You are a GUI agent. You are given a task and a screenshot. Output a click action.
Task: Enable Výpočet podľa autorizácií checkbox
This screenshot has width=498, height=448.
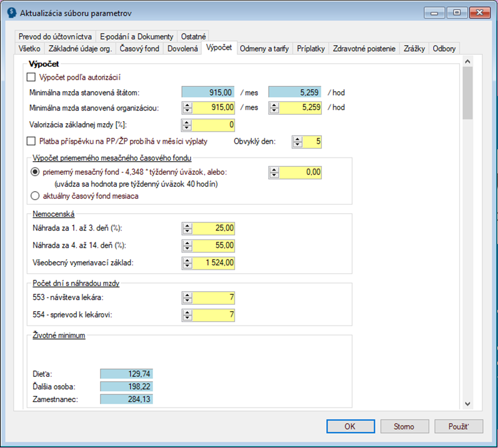31,77
